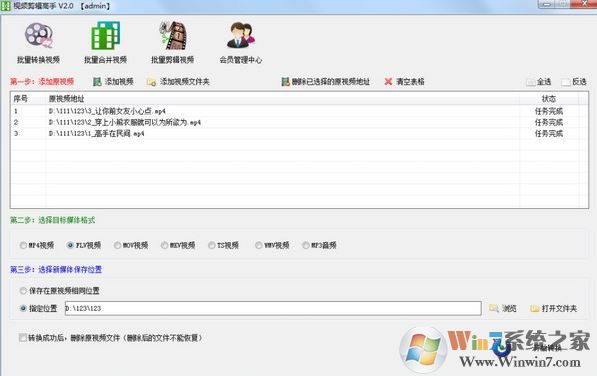Click 任务完成 status of row 1

(x=549, y=111)
